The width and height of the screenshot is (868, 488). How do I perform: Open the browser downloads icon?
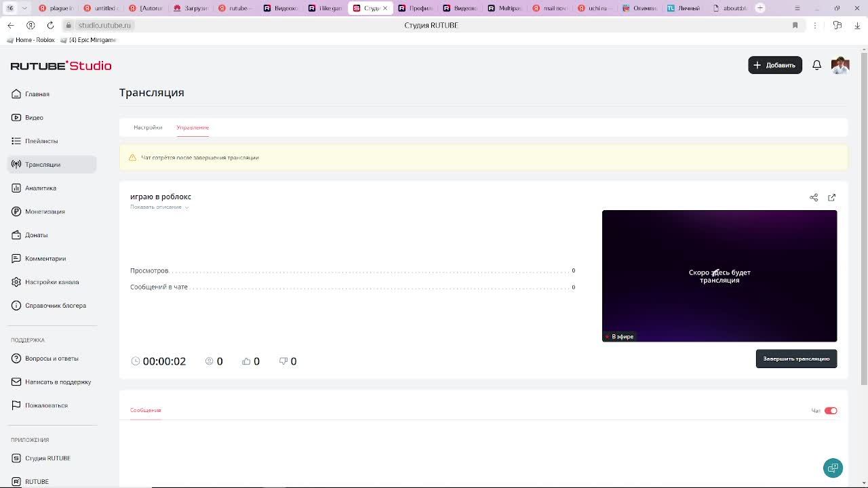tap(857, 25)
